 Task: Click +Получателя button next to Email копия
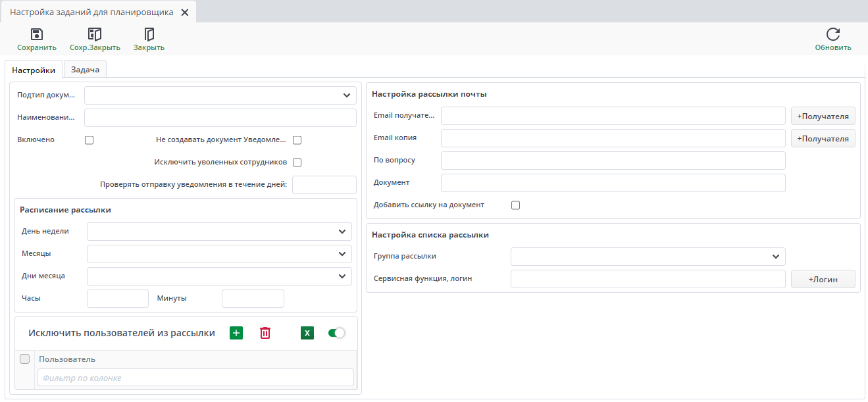pyautogui.click(x=823, y=138)
